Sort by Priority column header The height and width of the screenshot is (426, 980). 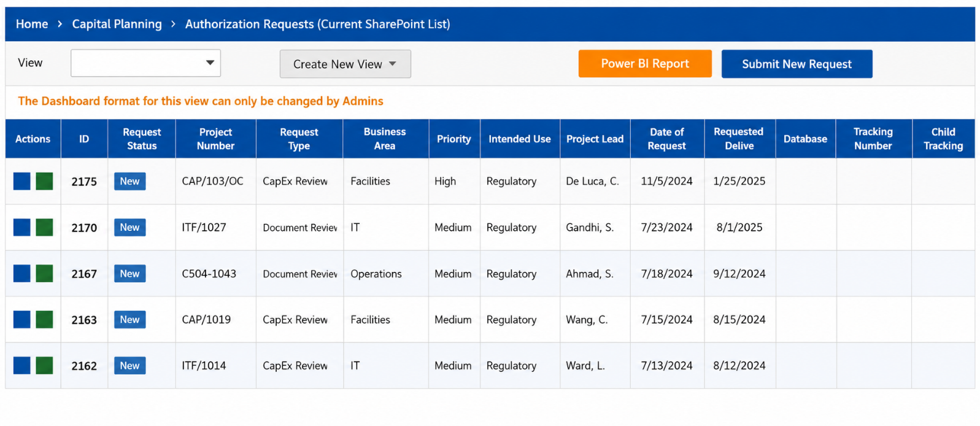pyautogui.click(x=454, y=139)
